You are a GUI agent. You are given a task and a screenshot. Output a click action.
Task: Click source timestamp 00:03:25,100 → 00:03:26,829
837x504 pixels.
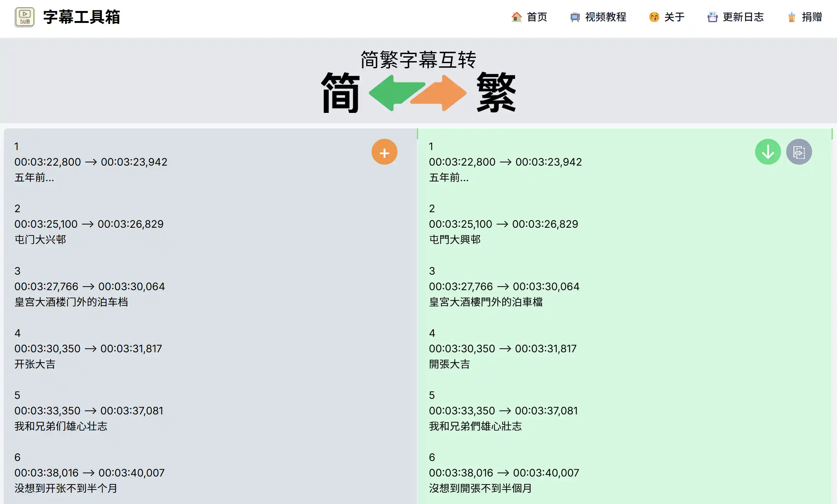pos(89,224)
